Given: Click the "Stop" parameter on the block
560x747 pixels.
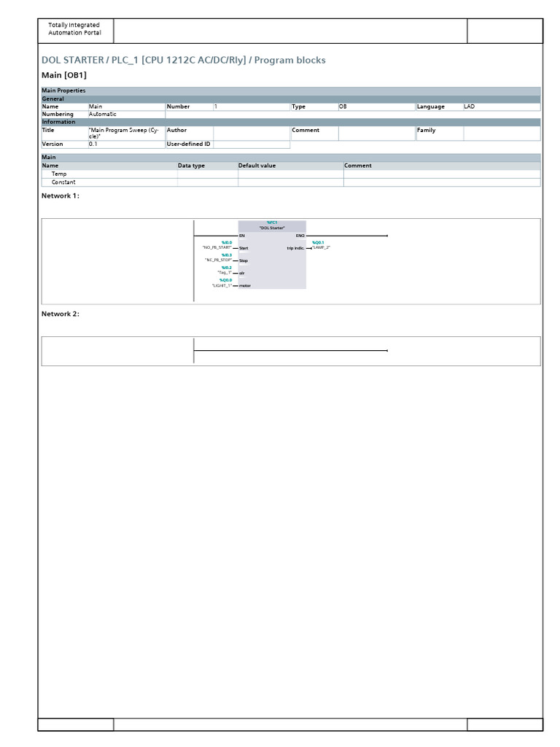Looking at the screenshot, I should (x=244, y=260).
